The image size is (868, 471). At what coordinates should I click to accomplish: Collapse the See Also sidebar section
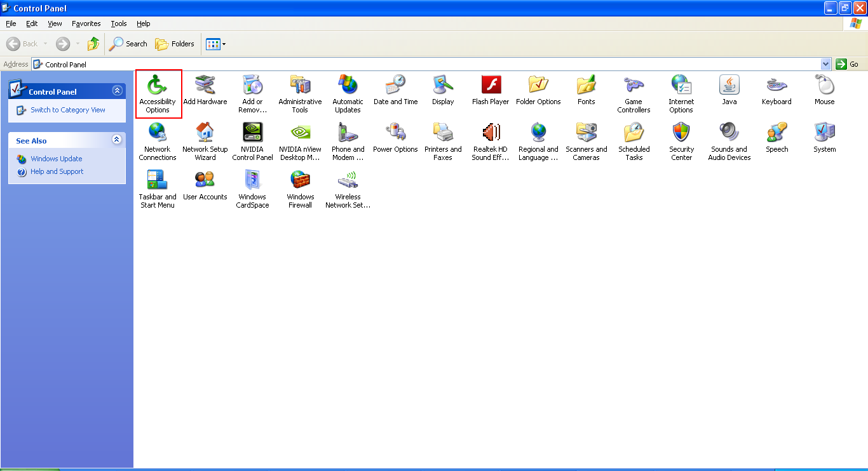[x=117, y=140]
